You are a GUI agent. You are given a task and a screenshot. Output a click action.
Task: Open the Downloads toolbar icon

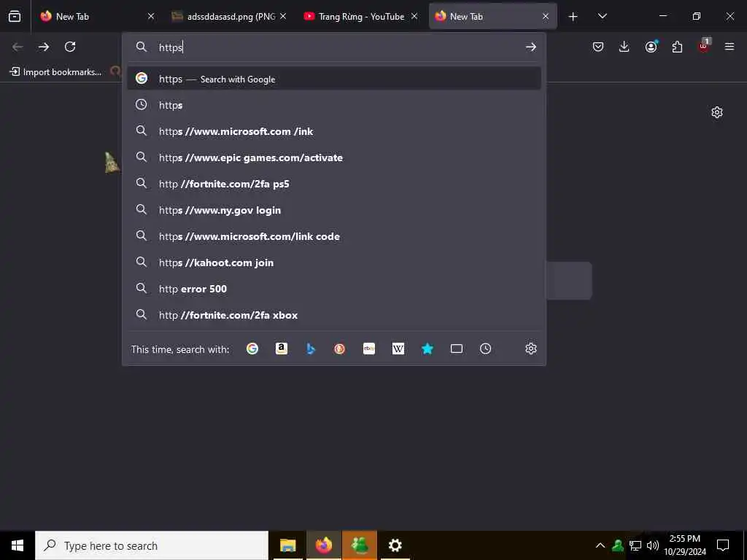click(x=624, y=47)
